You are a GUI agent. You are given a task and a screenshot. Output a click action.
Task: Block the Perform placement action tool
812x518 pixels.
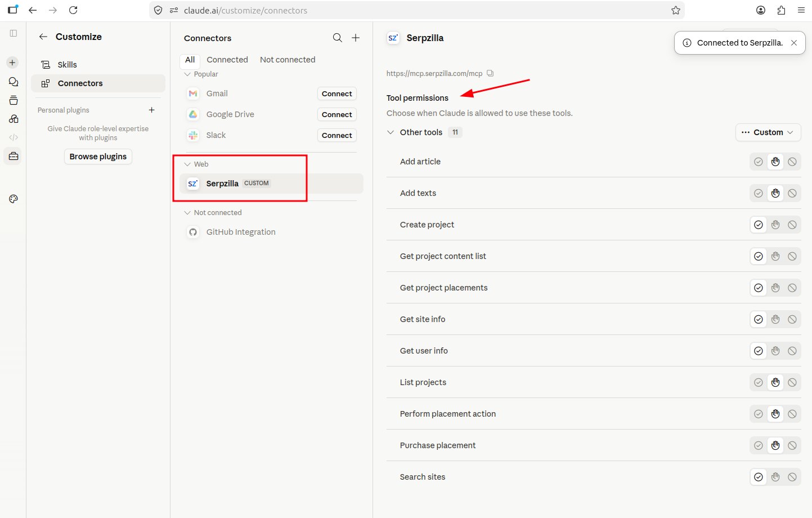coord(792,414)
